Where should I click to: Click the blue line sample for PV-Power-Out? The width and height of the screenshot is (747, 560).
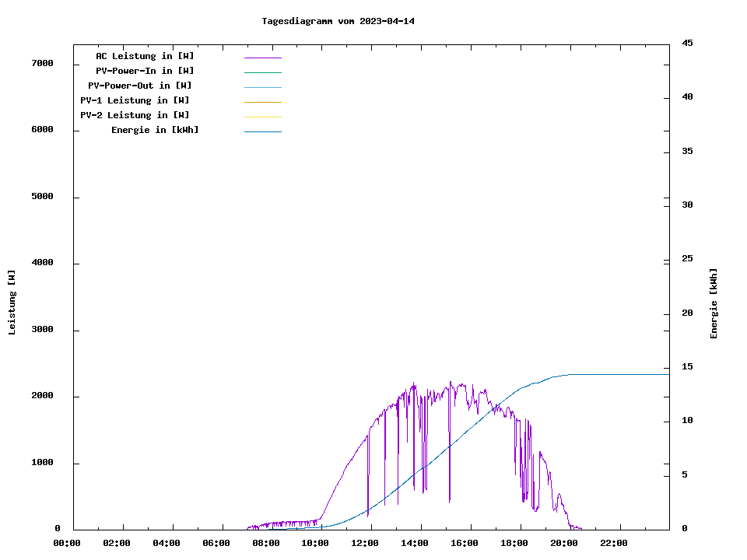[x=262, y=87]
